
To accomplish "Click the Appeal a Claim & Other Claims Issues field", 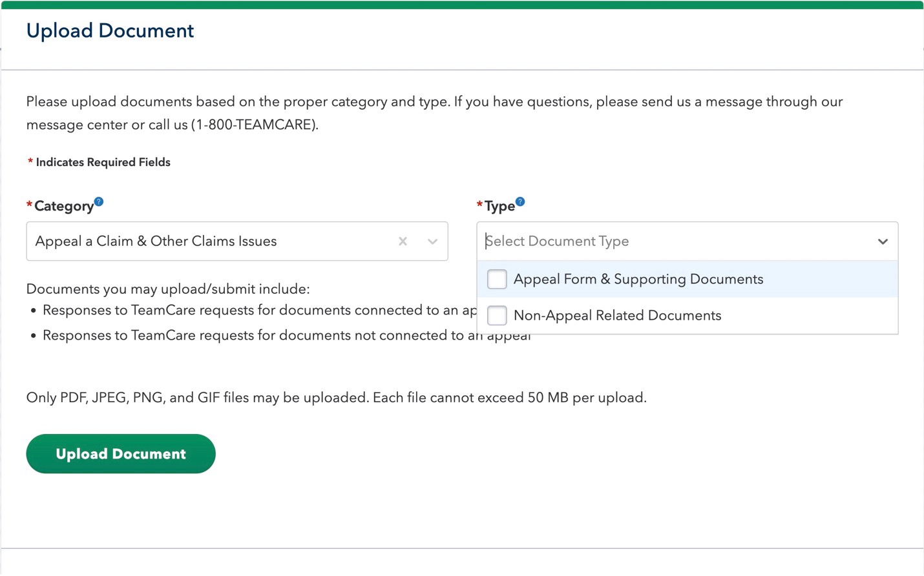I will click(194, 241).
